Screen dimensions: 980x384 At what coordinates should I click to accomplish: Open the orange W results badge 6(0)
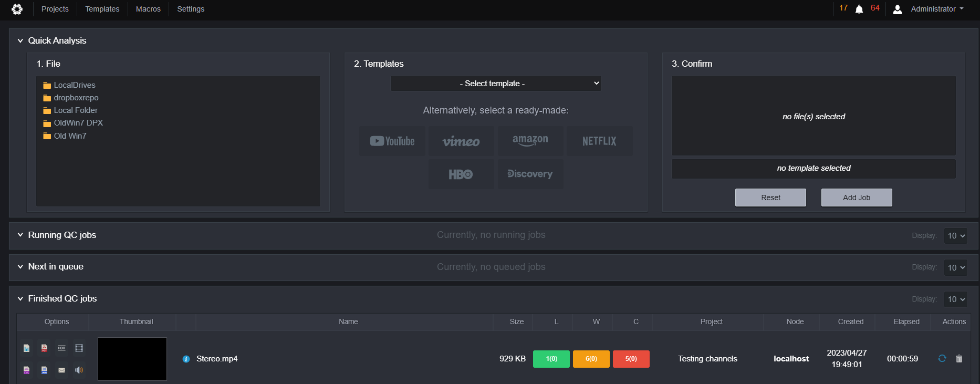coord(591,359)
